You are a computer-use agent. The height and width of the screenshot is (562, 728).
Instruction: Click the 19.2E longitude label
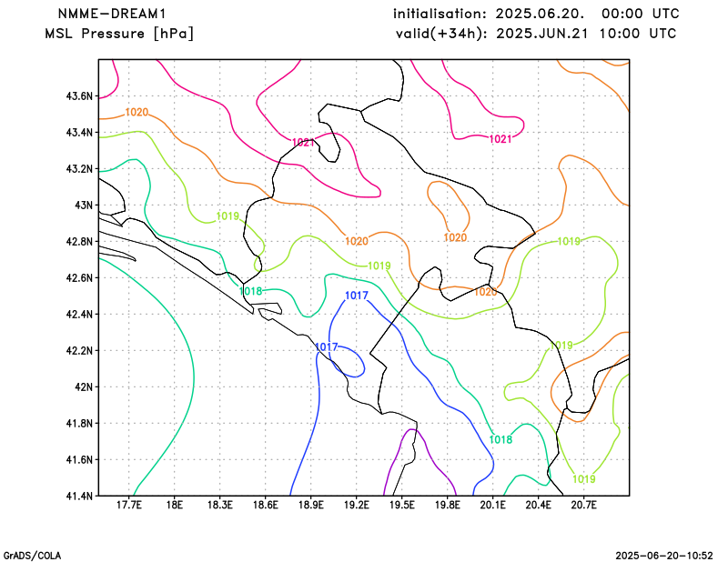(x=357, y=505)
